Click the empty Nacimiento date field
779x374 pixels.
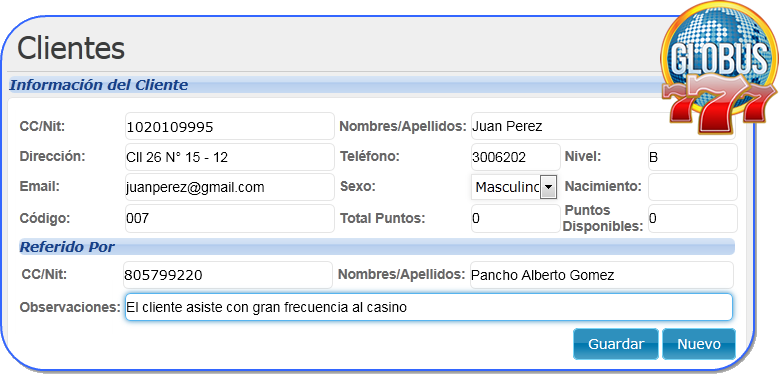tap(693, 187)
